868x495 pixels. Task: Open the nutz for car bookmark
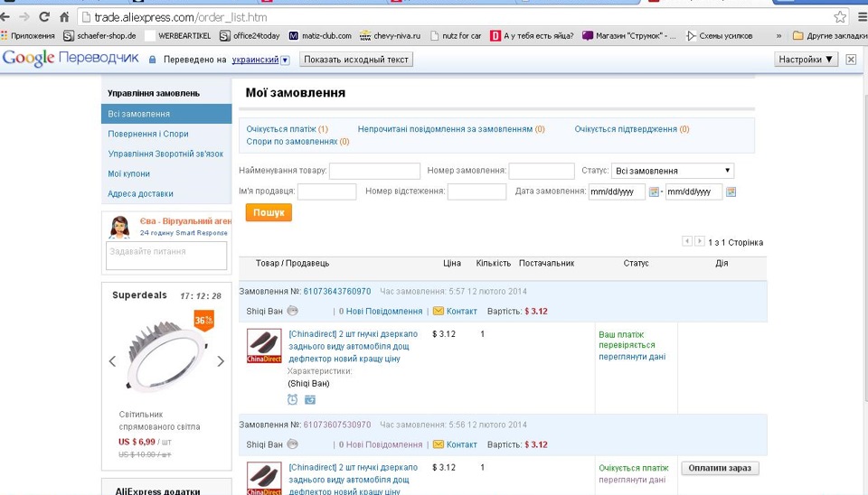(x=456, y=35)
